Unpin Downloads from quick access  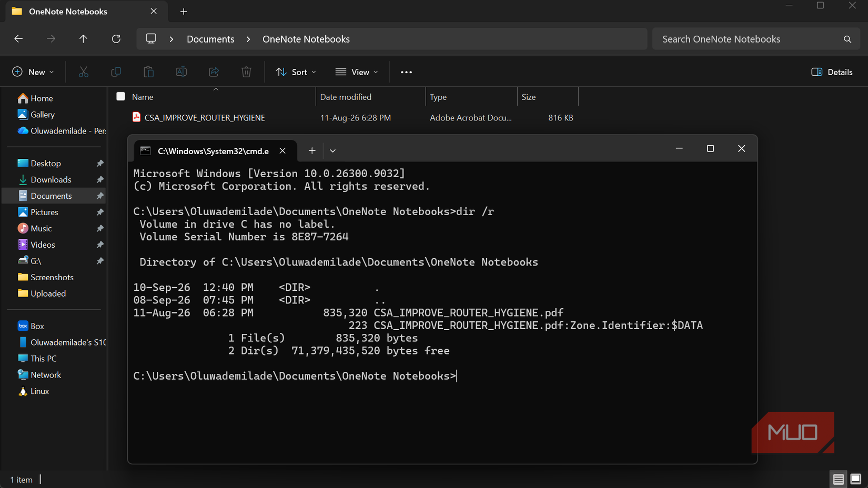coord(100,180)
